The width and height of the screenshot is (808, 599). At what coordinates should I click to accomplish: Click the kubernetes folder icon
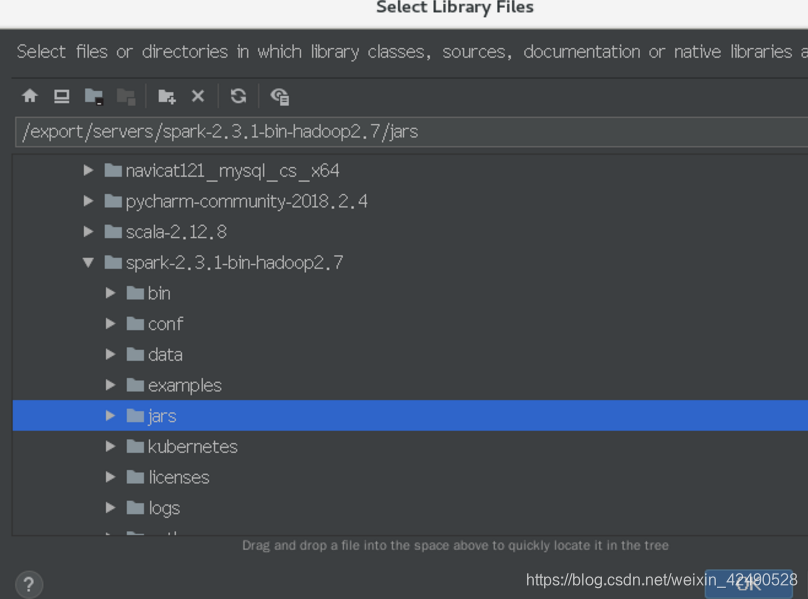click(135, 446)
